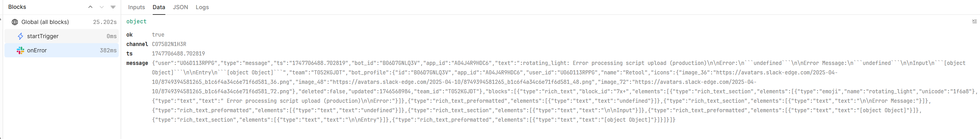Click the channel value C075B2N1H3R
This screenshot has width=980, height=139.
pyautogui.click(x=169, y=44)
